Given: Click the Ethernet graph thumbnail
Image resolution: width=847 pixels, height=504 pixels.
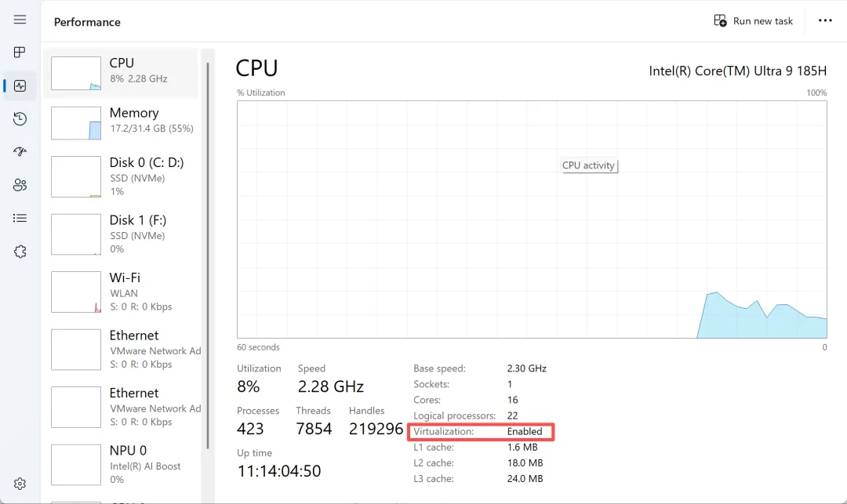Looking at the screenshot, I should pyautogui.click(x=76, y=350).
